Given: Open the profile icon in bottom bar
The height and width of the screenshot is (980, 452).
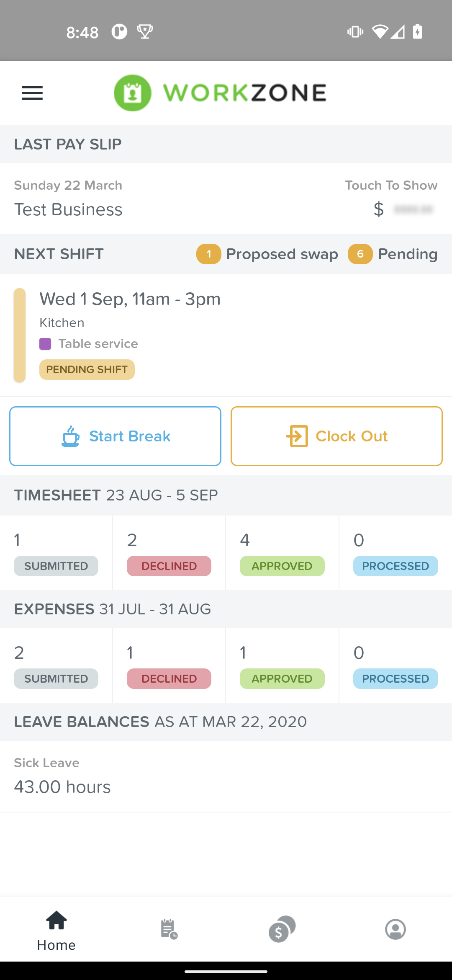Looking at the screenshot, I should pos(395,929).
